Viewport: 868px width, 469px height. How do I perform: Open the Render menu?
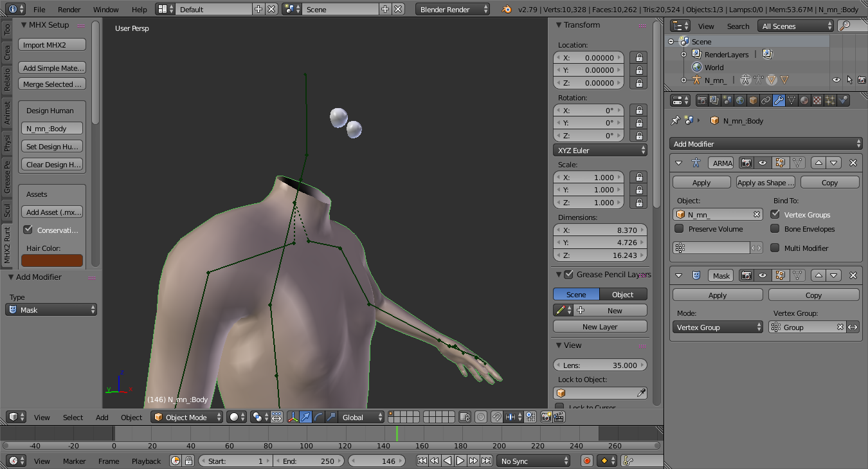(69, 10)
